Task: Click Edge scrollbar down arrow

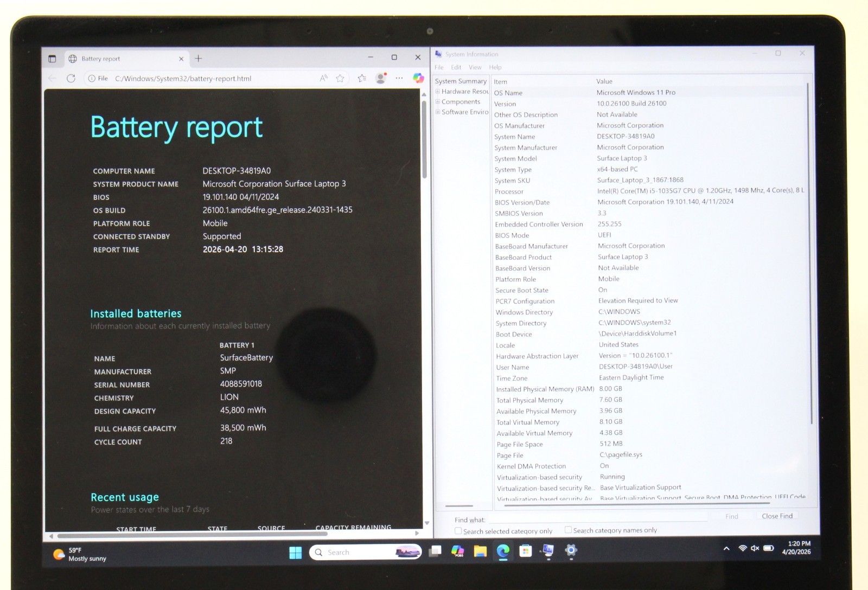Action: coord(426,523)
